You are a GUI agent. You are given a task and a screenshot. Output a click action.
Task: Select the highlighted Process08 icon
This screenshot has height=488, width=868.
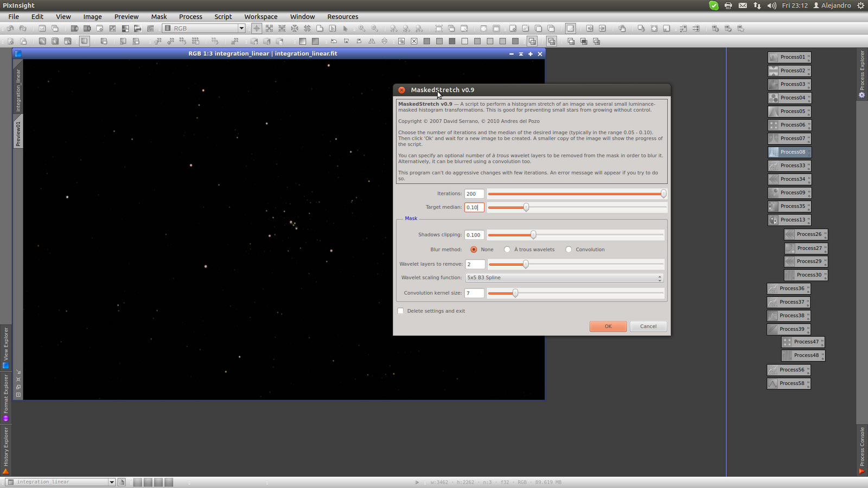coord(789,152)
